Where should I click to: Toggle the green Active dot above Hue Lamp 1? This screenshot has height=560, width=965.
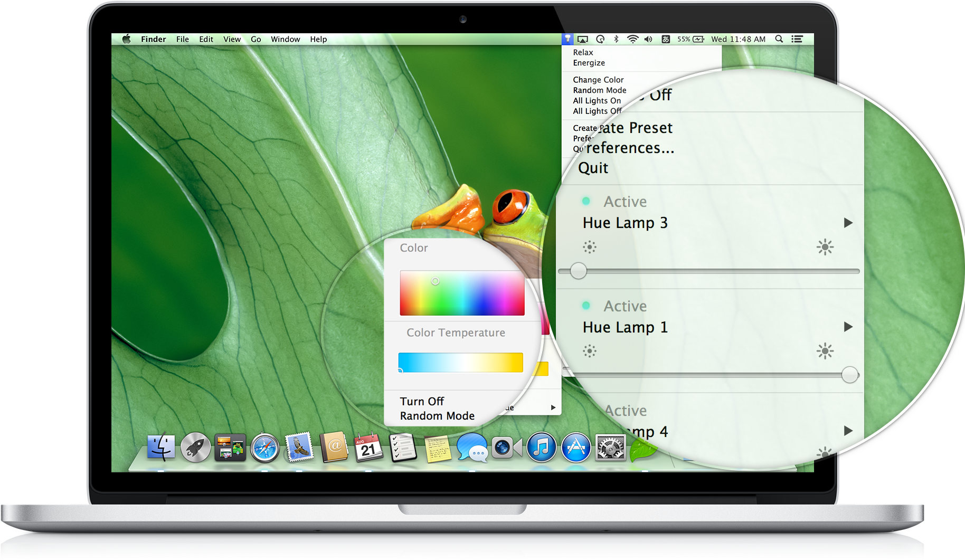586,306
